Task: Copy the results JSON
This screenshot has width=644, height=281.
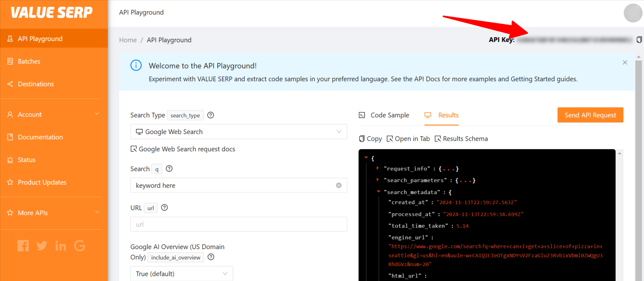Action: [370, 139]
